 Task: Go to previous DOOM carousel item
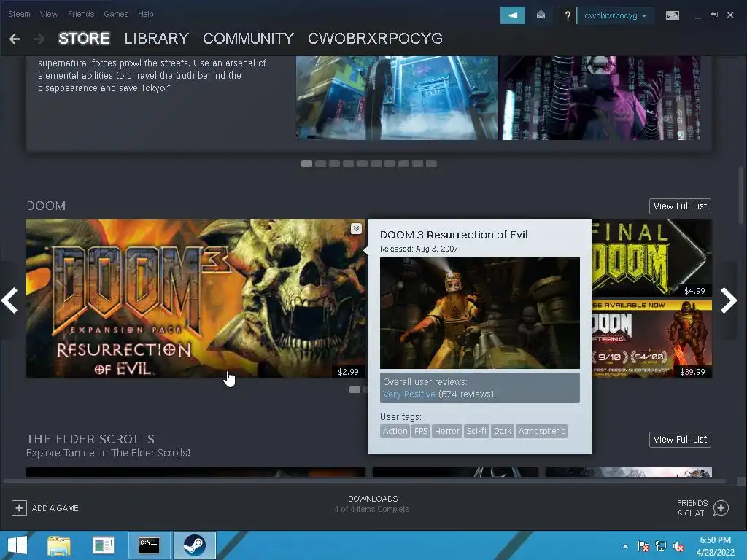(9, 300)
